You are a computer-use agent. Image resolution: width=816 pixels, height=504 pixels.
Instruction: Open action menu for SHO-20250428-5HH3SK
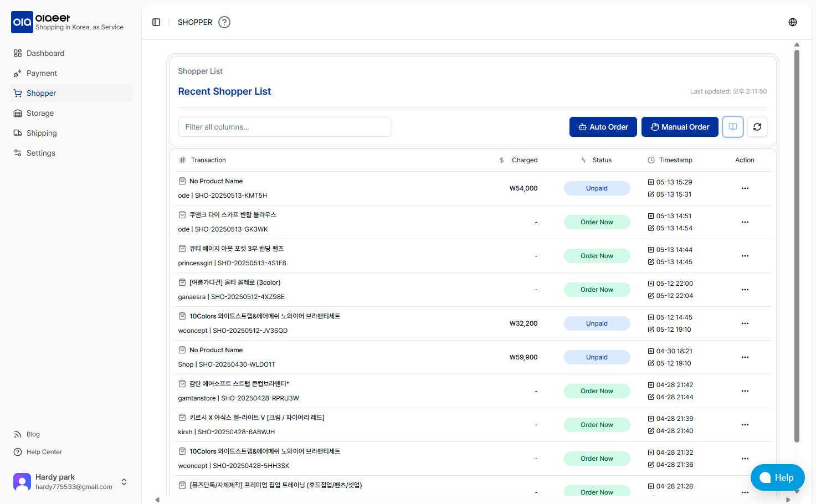745,459
